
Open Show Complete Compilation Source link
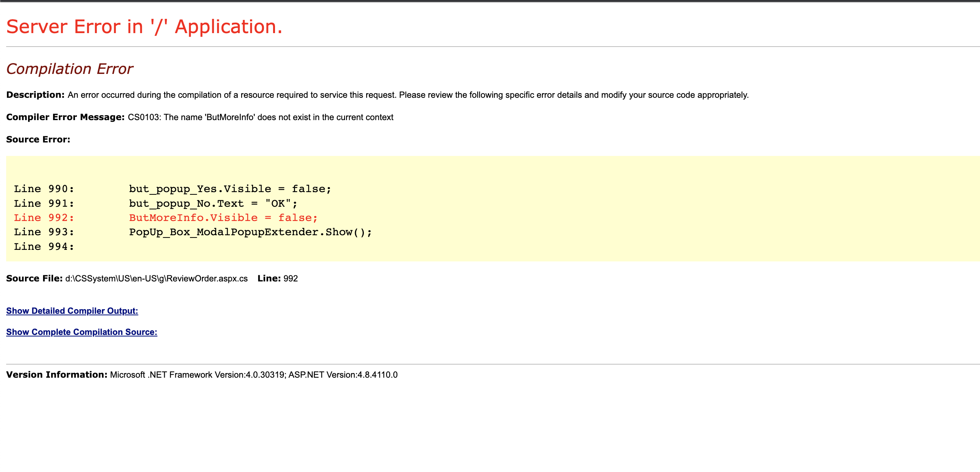82,332
